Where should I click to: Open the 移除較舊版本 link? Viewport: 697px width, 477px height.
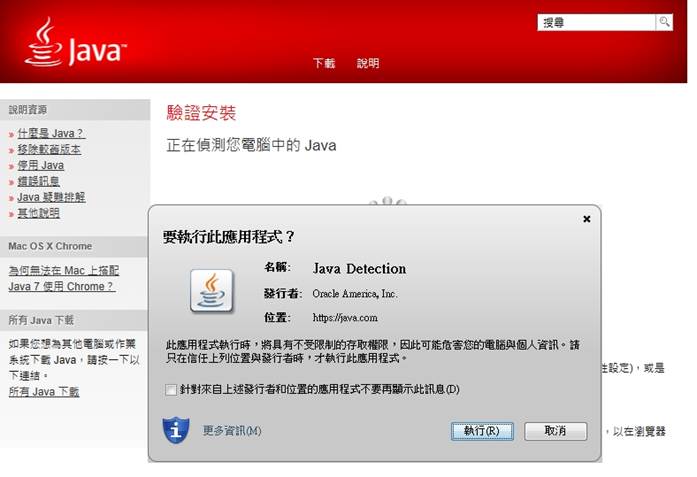pyautogui.click(x=49, y=149)
